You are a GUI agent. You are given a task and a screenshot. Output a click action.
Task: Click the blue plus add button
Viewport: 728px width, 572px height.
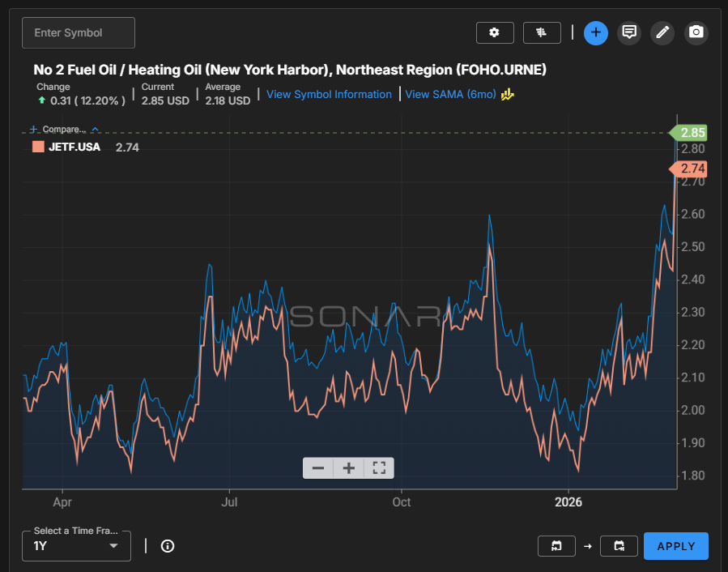tap(596, 33)
